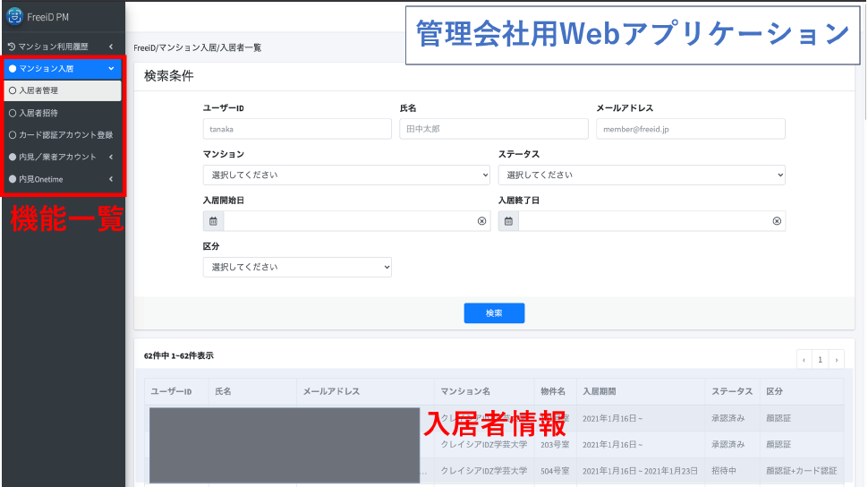Go to the next results page
Screen dimensions: 868x487
(837, 360)
